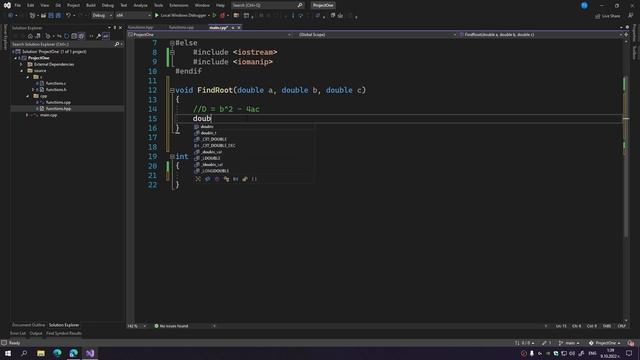Open the FindRoot member dropdown
The image size is (640, 360).
click(x=541, y=35)
